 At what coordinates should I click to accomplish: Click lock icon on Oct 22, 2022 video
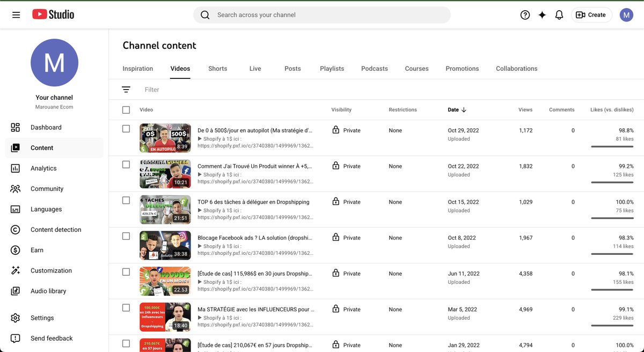coord(336,166)
